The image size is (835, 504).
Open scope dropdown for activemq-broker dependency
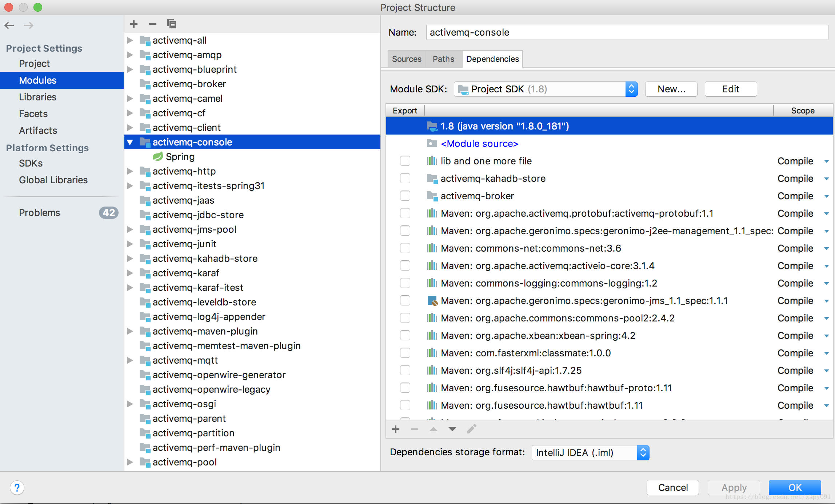click(x=826, y=196)
